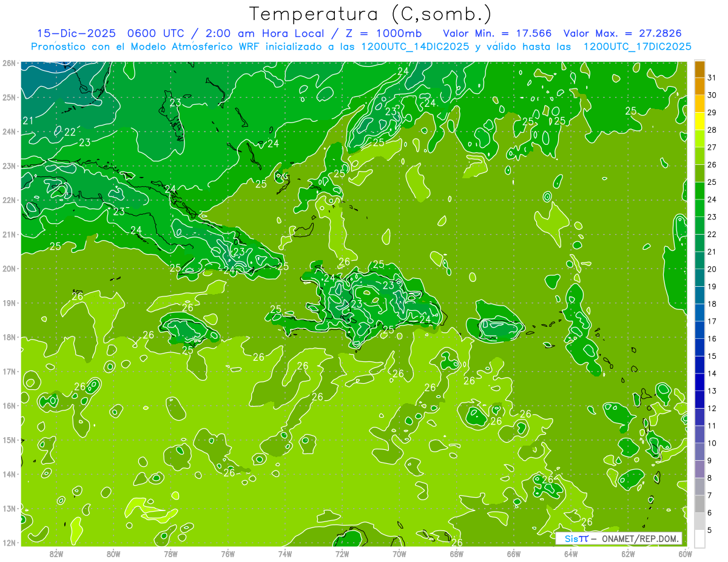Click the "19N" latitude axis label
728x562 pixels.
(x=9, y=303)
